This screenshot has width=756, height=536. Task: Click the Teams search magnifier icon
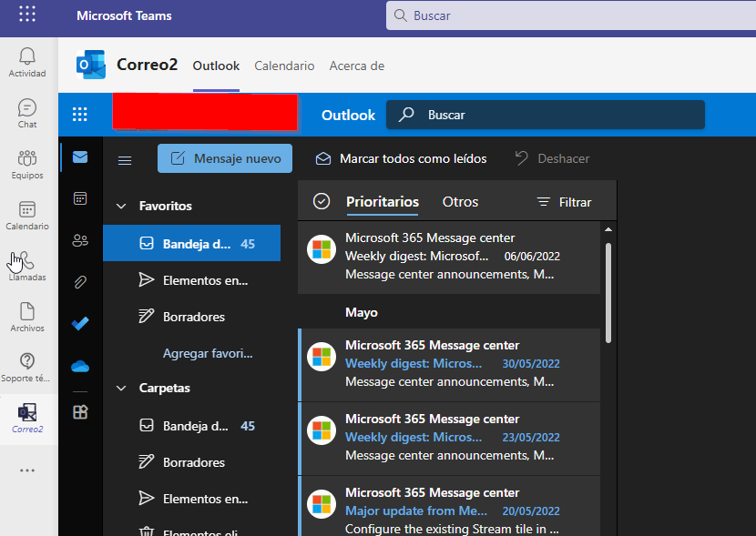coord(400,15)
